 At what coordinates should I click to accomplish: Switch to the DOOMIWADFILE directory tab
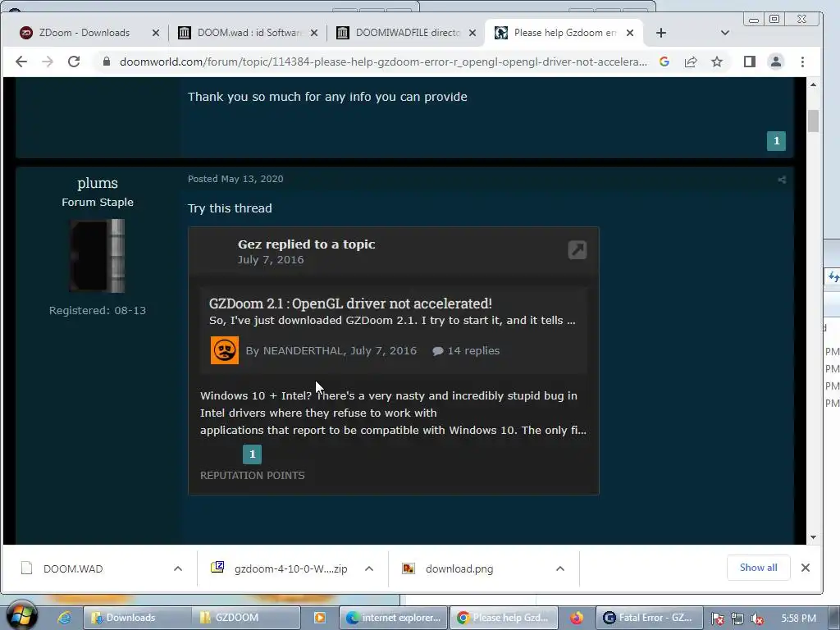point(407,33)
